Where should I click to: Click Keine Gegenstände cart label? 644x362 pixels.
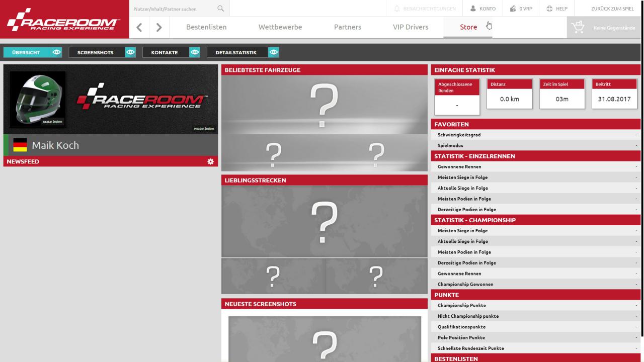point(614,28)
